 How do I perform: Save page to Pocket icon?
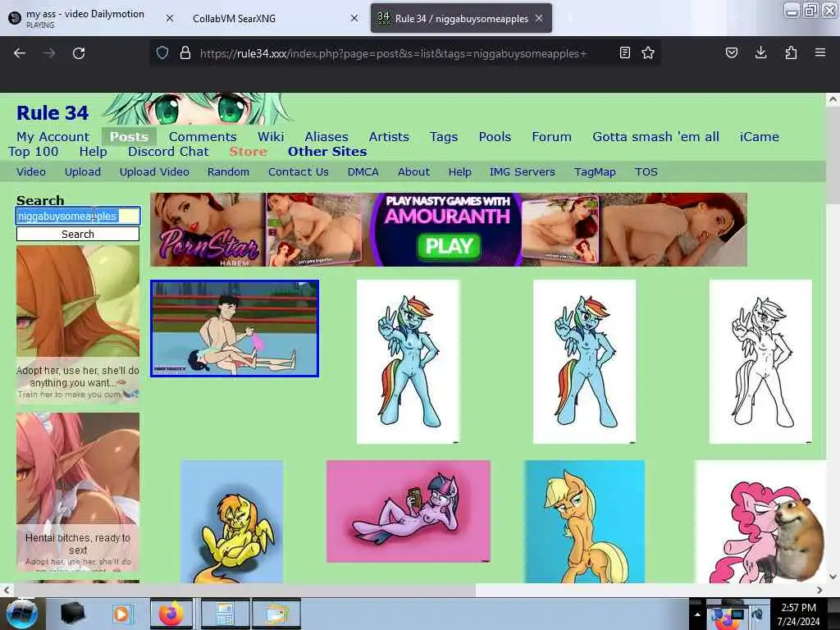pos(732,52)
